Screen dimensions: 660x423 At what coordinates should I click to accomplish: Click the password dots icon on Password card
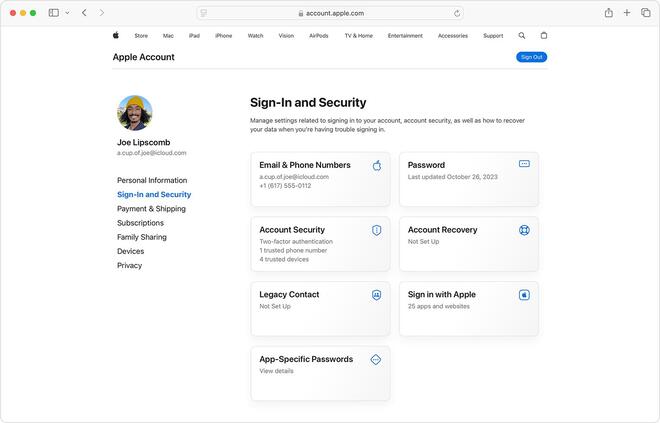click(x=524, y=164)
